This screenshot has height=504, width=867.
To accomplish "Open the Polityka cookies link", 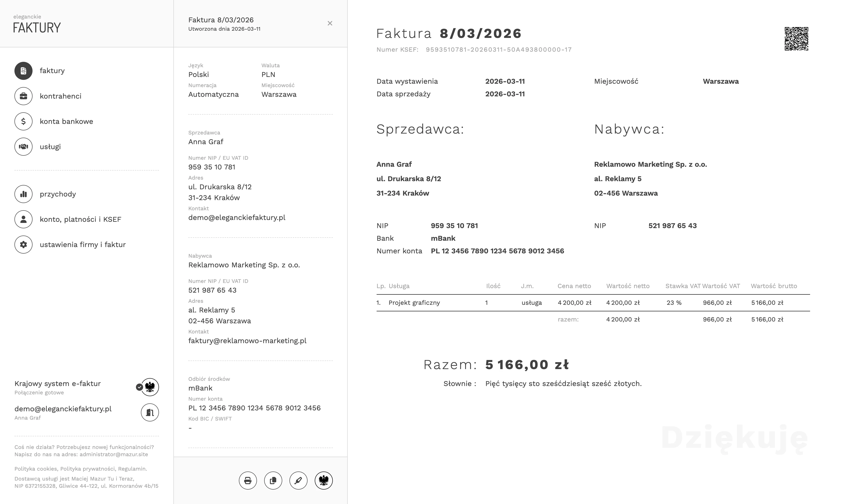I will point(36,469).
